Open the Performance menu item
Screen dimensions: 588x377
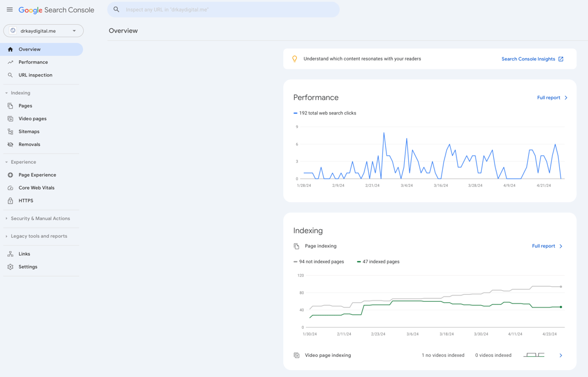coord(33,62)
